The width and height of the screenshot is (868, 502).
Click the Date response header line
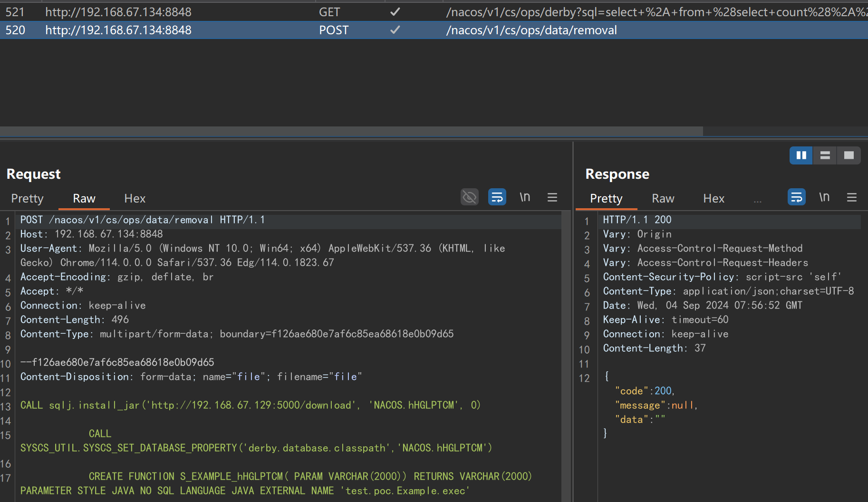pos(703,305)
